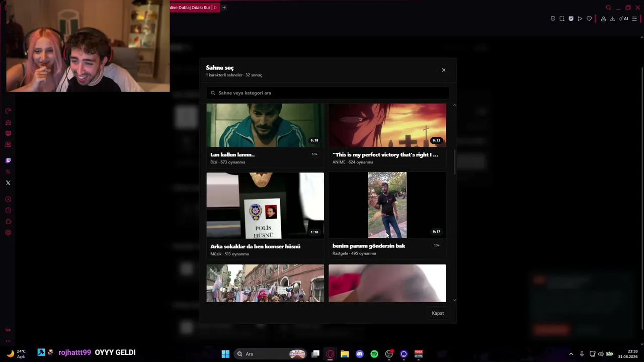
Task: Open the sidebar three-dot more menu
Action: [8, 341]
